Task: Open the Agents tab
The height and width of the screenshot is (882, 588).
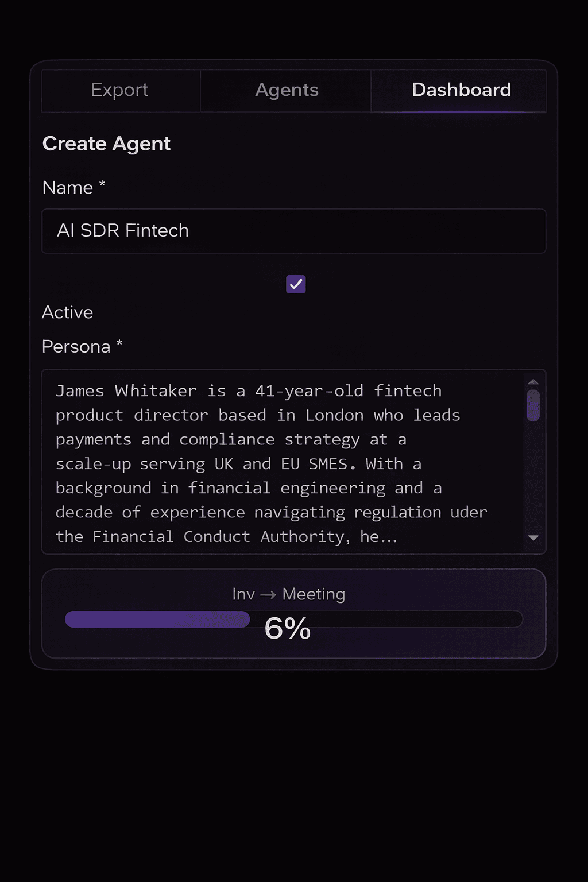Action: 285,90
